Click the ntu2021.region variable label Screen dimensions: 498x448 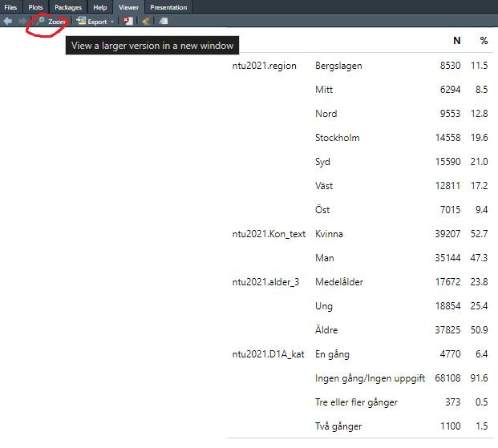[x=265, y=66]
